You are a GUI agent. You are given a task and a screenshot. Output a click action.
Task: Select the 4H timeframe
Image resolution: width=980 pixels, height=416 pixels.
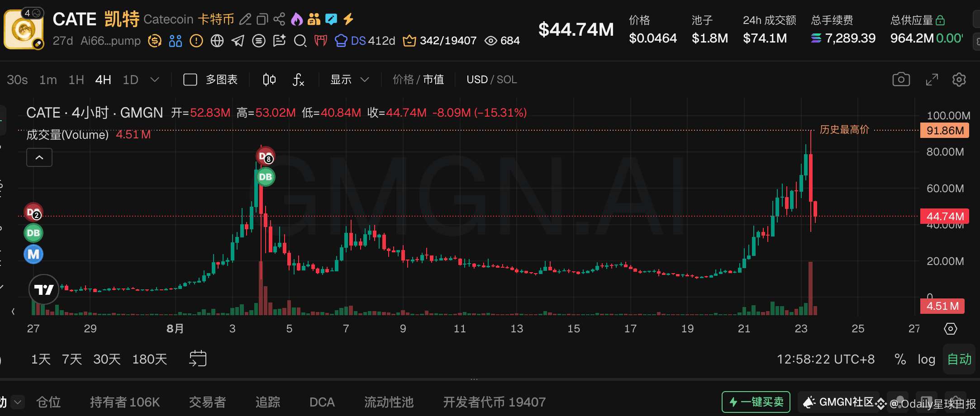click(103, 80)
